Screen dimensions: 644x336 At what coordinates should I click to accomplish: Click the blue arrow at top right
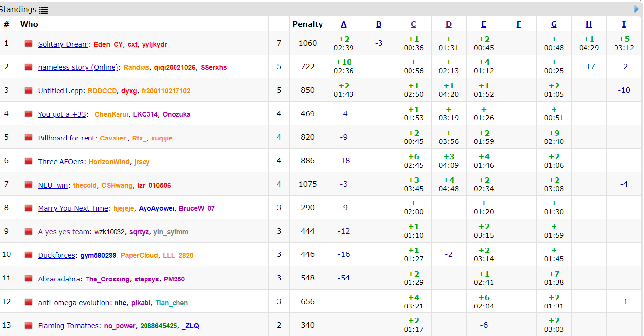(636, 9)
